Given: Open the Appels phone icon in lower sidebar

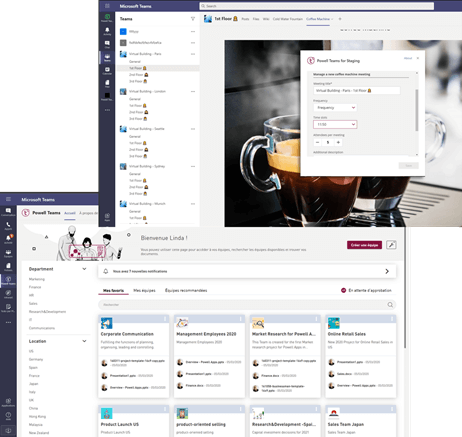Looking at the screenshot, I should tap(8, 226).
